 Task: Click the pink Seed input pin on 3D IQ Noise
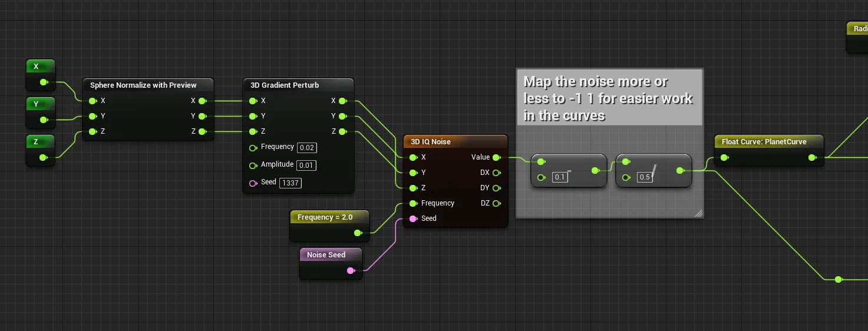[413, 219]
